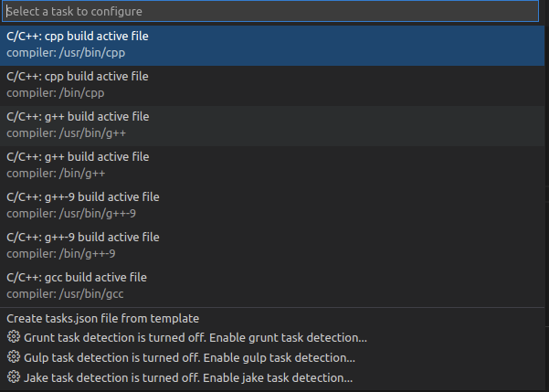
Task: Create tasks.json file from template
Action: click(x=103, y=318)
